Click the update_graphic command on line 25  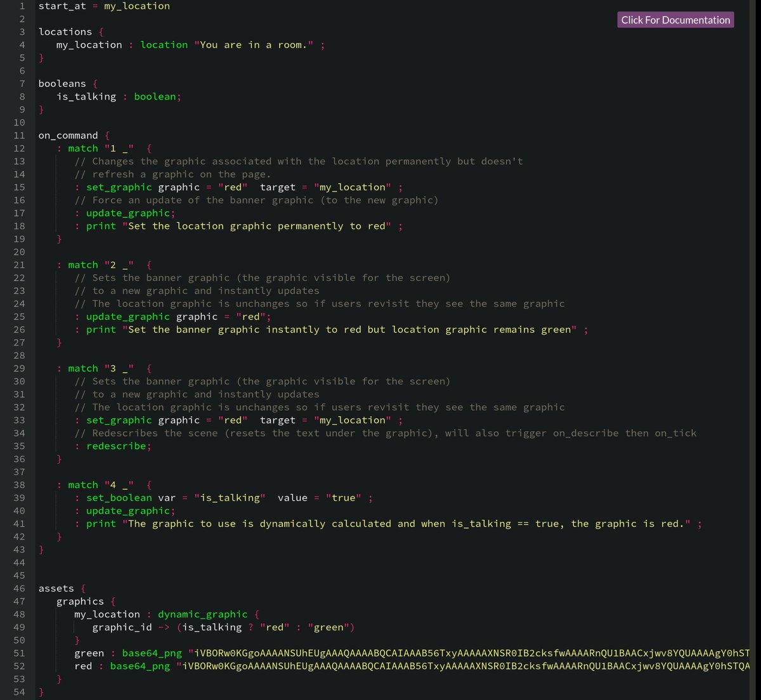128,317
